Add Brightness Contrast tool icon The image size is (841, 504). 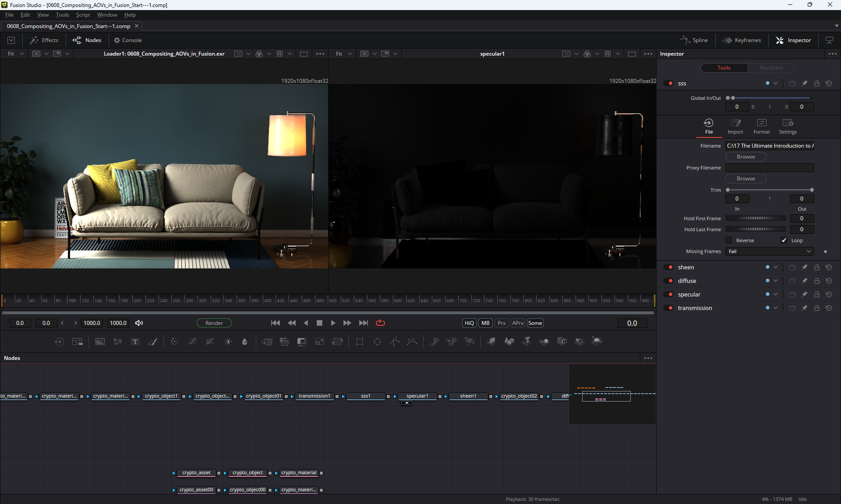click(x=228, y=342)
